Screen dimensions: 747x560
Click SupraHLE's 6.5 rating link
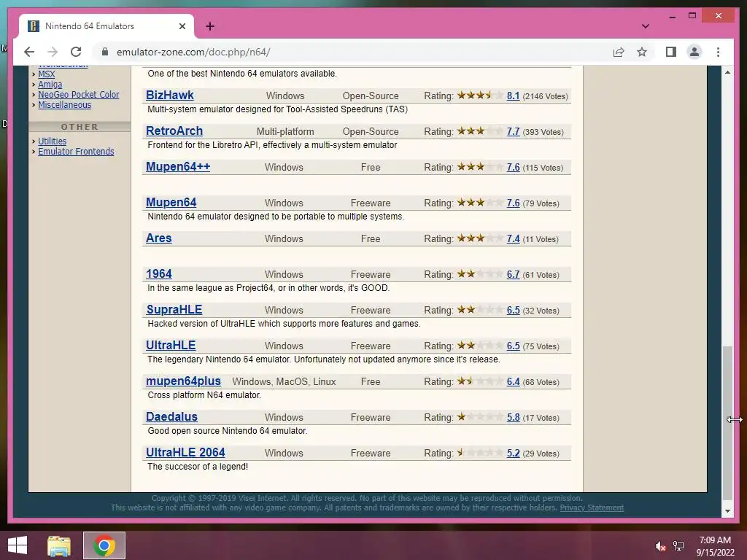click(x=513, y=311)
